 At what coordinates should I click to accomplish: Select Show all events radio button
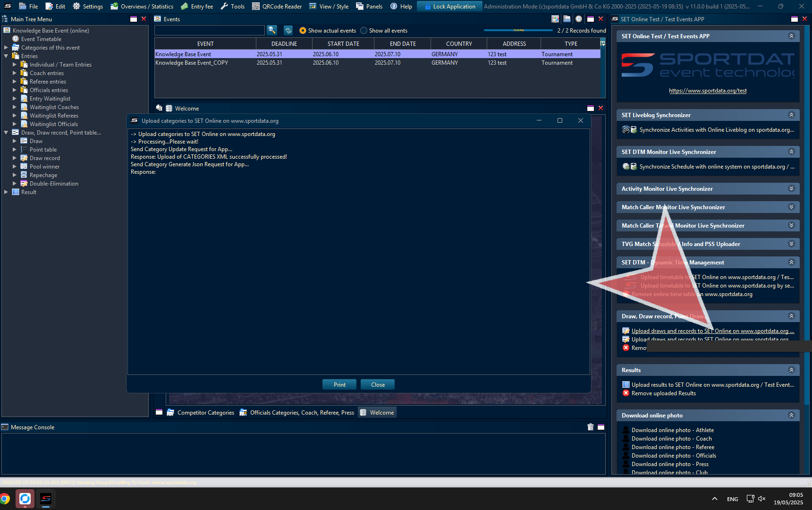pos(364,31)
